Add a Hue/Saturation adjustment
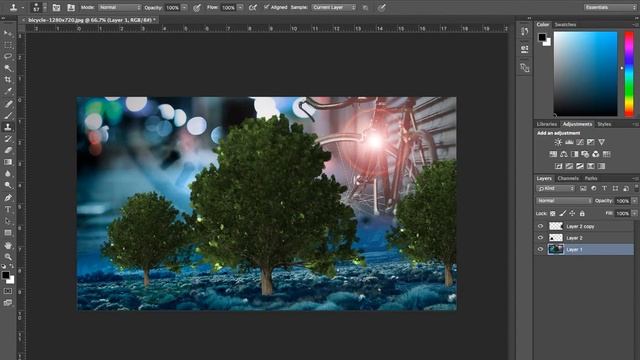 pos(553,154)
